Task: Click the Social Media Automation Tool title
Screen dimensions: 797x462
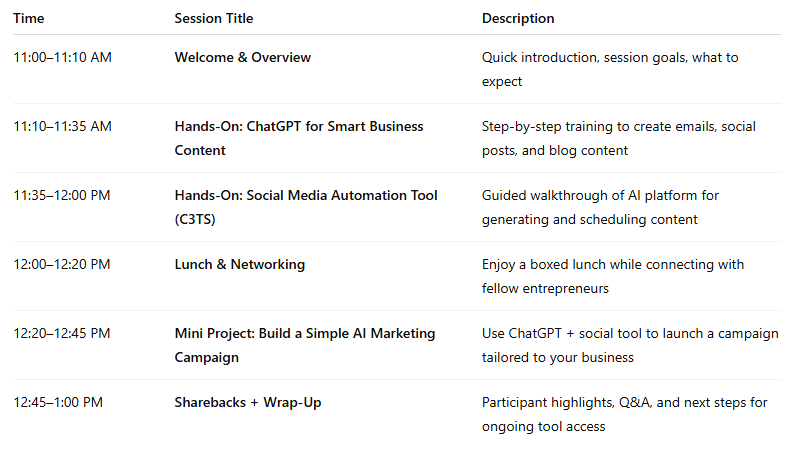Action: click(x=305, y=207)
